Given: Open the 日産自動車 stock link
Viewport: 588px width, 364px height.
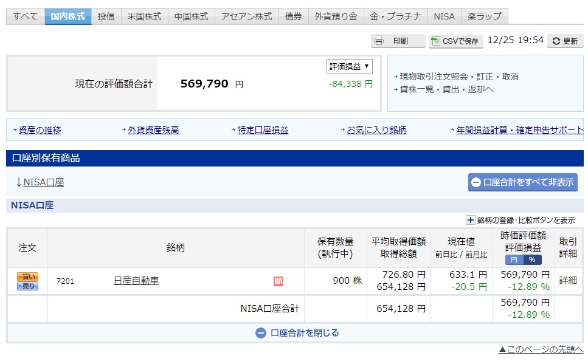Looking at the screenshot, I should point(136,281).
